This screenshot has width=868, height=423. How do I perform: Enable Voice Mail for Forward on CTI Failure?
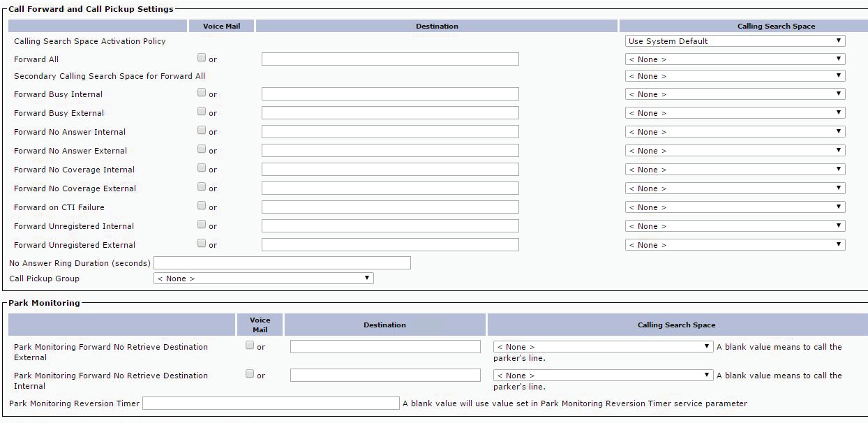tap(202, 206)
